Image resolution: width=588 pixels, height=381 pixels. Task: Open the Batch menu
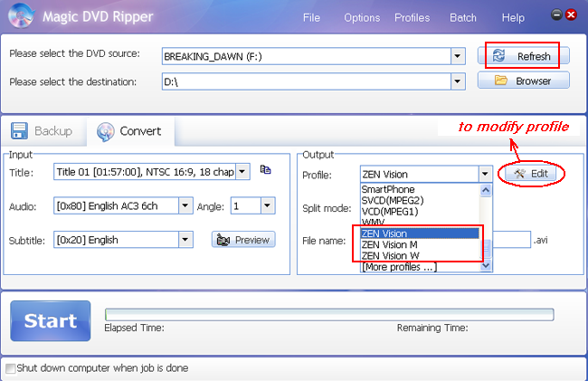click(463, 17)
